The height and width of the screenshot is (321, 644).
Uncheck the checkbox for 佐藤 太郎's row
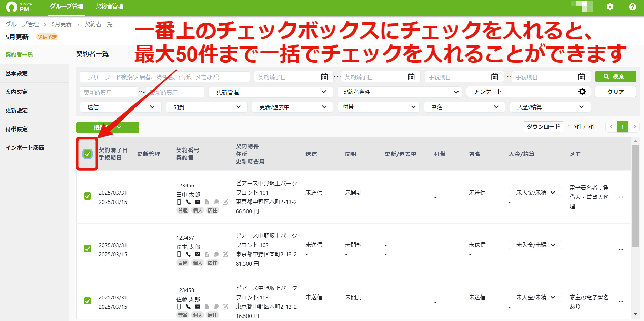(88, 301)
